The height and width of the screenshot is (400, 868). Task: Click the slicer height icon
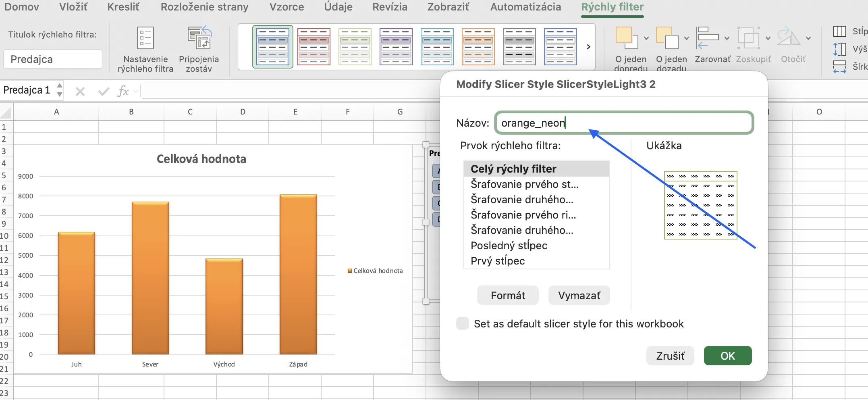840,49
